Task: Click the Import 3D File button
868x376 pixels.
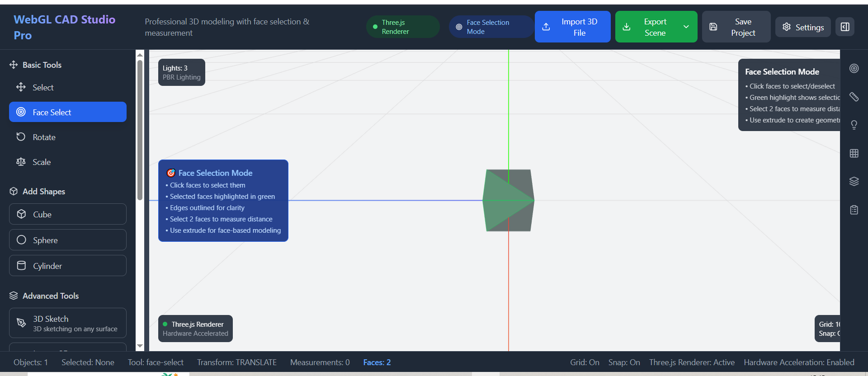Action: point(572,27)
